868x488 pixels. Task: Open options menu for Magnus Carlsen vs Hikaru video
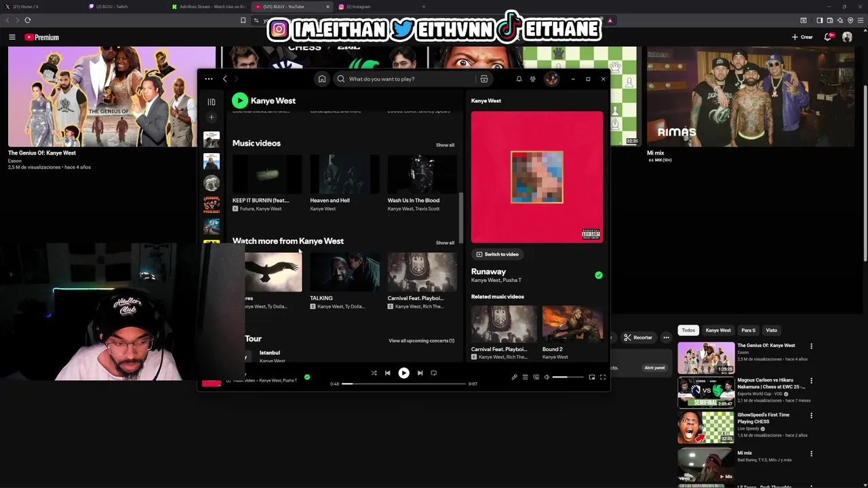[x=811, y=381]
